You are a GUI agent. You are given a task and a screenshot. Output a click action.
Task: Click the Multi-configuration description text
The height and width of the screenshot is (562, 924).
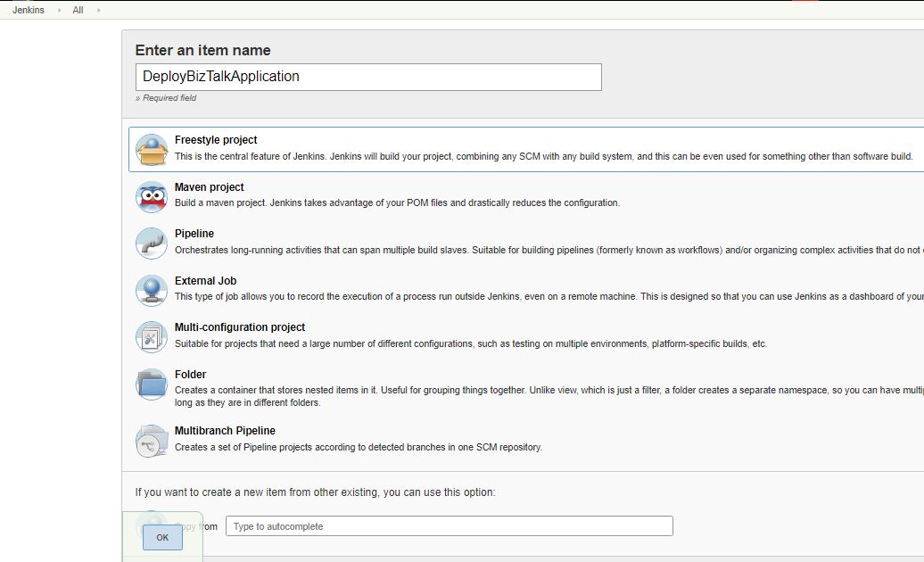(x=471, y=343)
